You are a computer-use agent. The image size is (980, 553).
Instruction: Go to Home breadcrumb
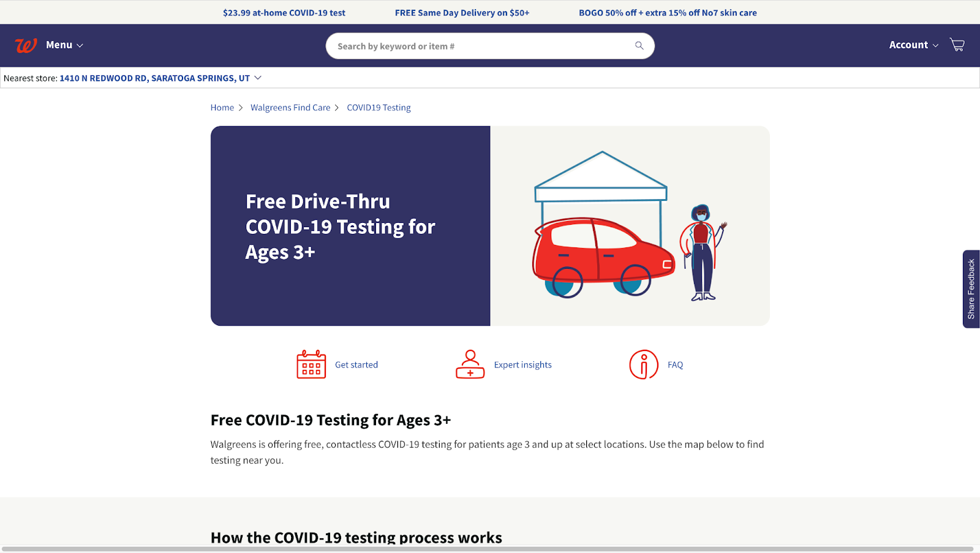pyautogui.click(x=222, y=108)
